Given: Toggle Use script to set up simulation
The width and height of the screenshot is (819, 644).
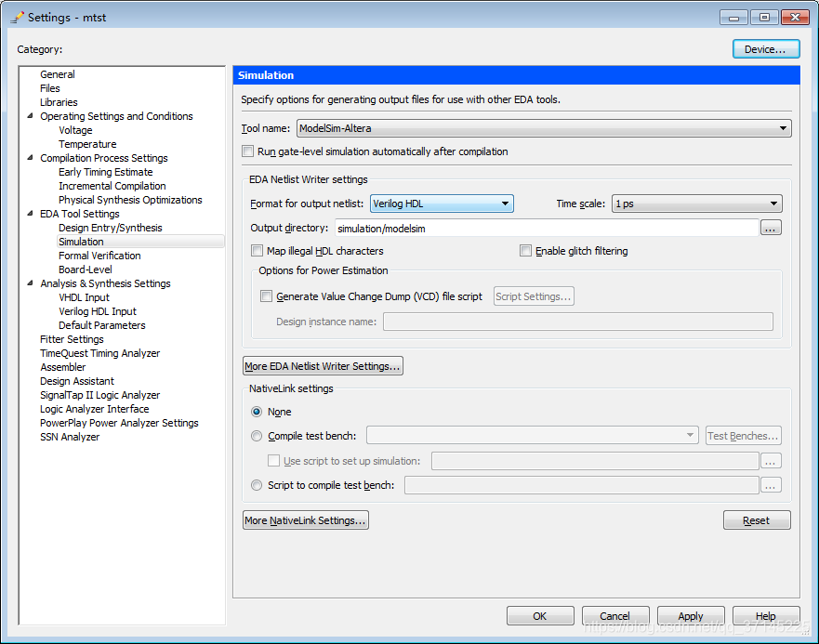Looking at the screenshot, I should 273,461.
